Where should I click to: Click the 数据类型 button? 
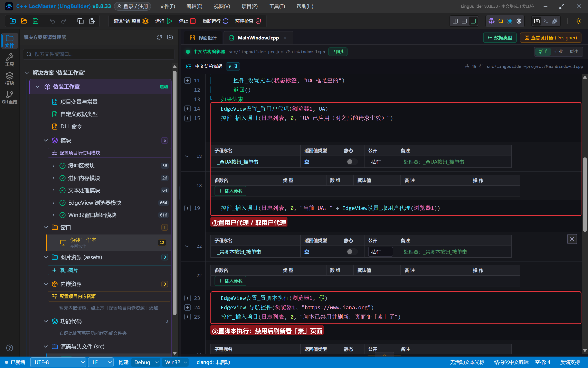pos(500,38)
